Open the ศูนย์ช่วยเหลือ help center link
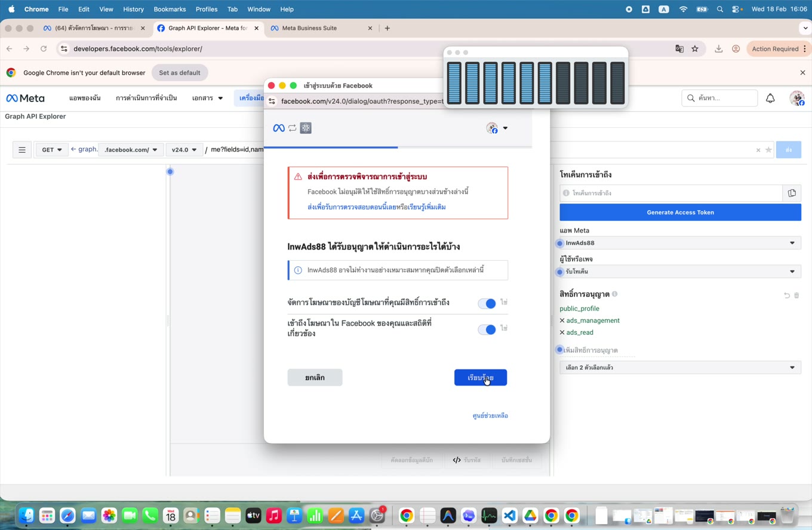 click(x=490, y=415)
